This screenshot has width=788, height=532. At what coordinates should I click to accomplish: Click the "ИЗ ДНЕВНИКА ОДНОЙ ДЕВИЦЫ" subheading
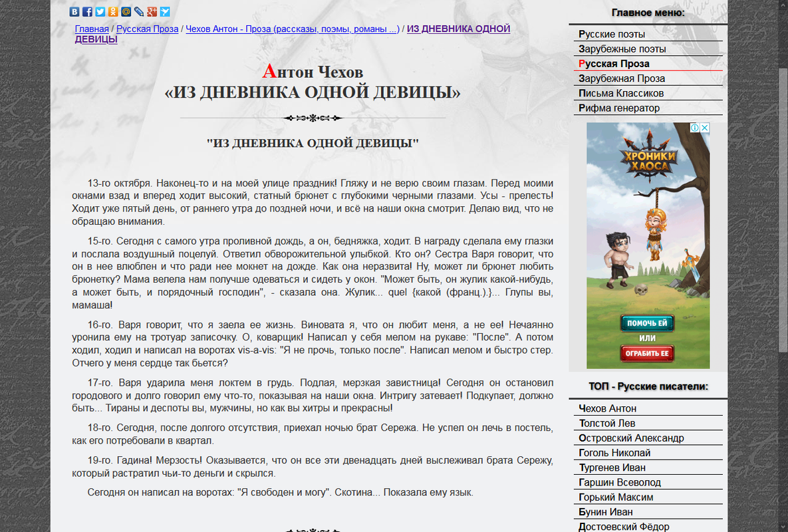(313, 143)
